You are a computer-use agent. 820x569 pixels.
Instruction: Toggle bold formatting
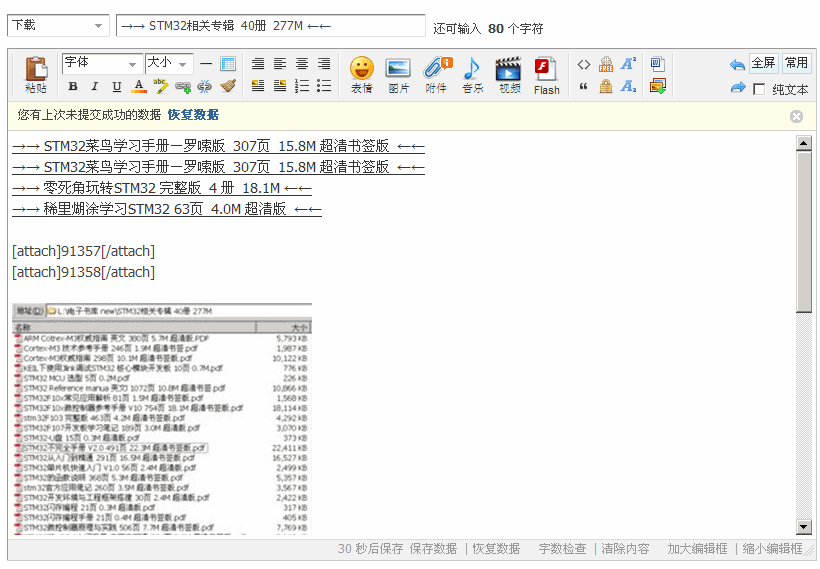tap(73, 86)
